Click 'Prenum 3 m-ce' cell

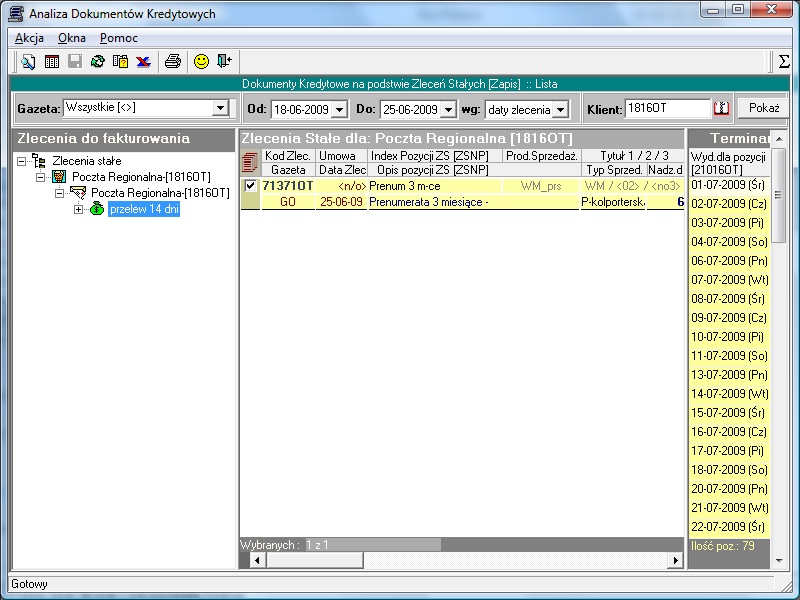[435, 186]
